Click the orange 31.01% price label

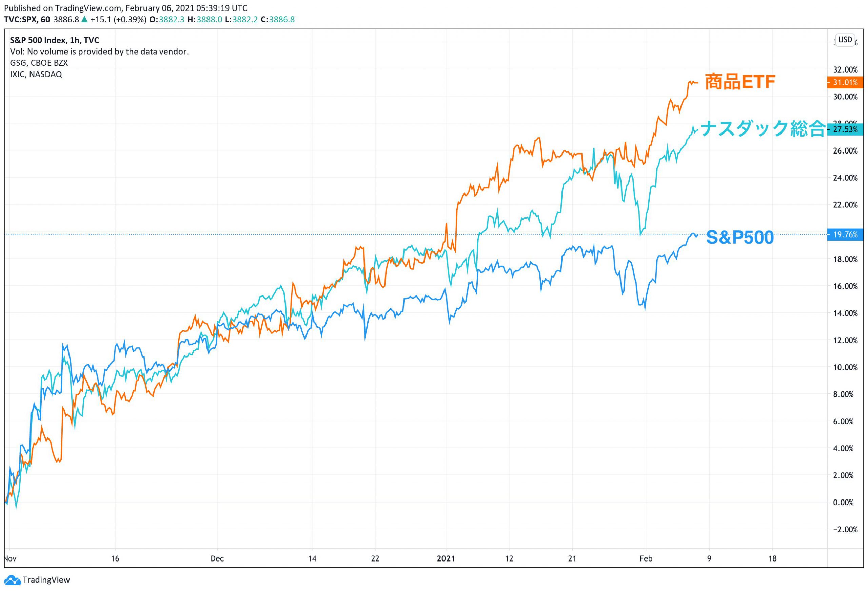click(845, 82)
